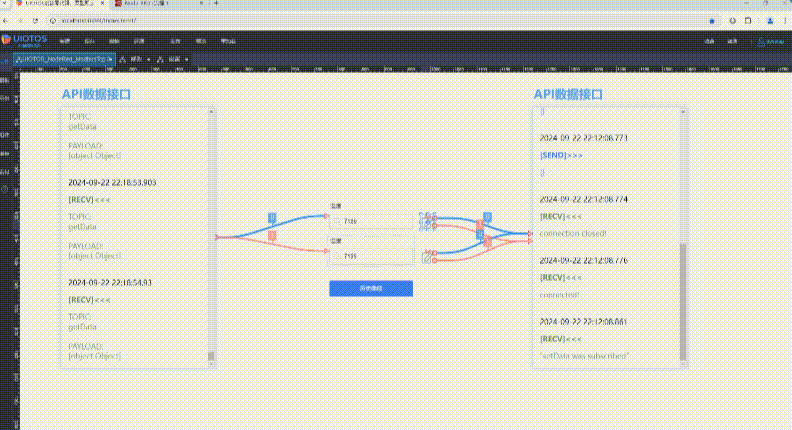Click the [RECV]<<< label under timestamp 22:18:53.903
792x430 pixels.
pyautogui.click(x=89, y=200)
